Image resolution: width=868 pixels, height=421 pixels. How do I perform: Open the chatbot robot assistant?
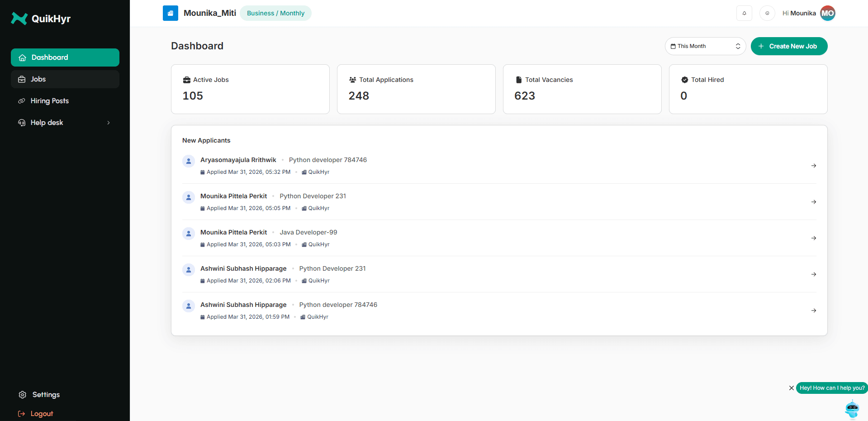(x=851, y=409)
